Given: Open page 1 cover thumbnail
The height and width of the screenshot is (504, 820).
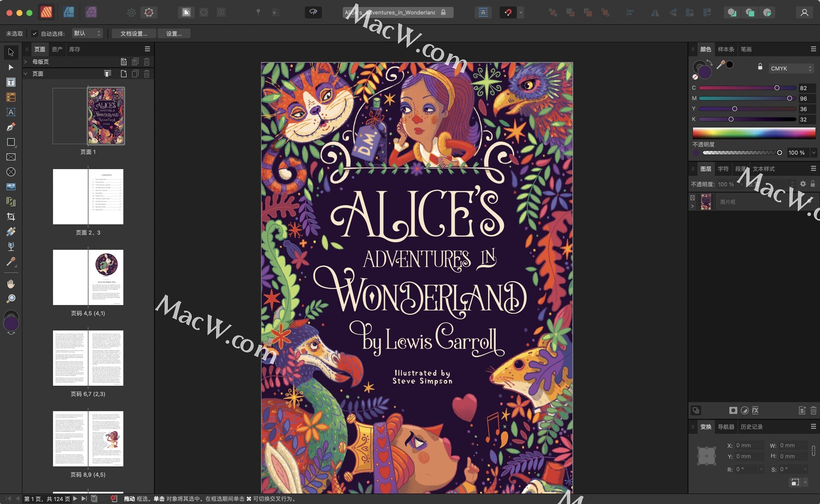Looking at the screenshot, I should 106,116.
